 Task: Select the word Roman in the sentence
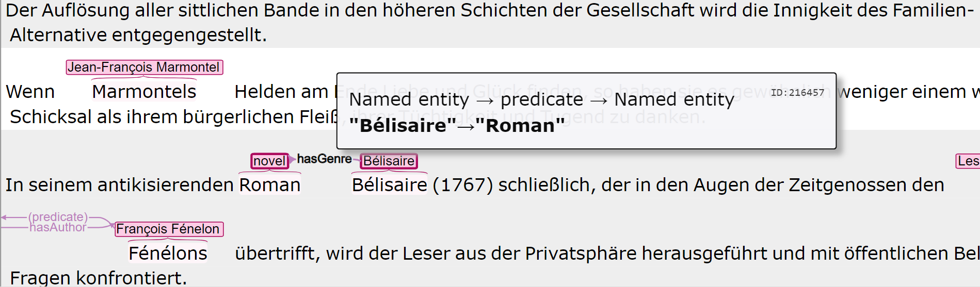pyautogui.click(x=269, y=185)
